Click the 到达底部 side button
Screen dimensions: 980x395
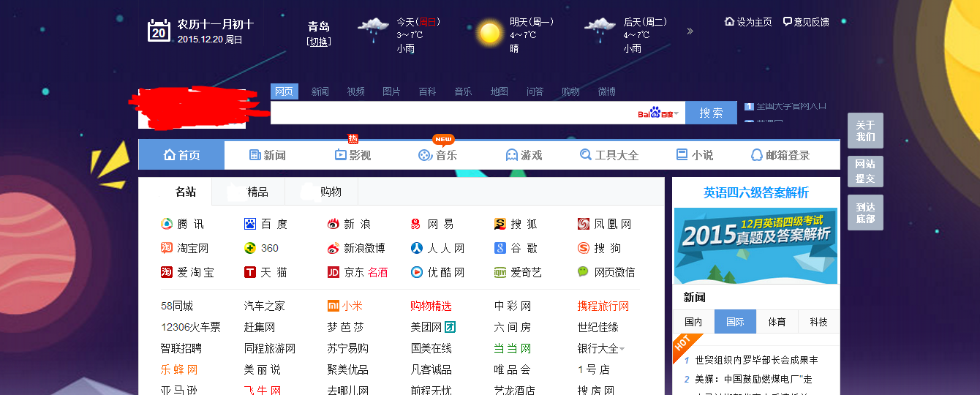click(x=865, y=212)
